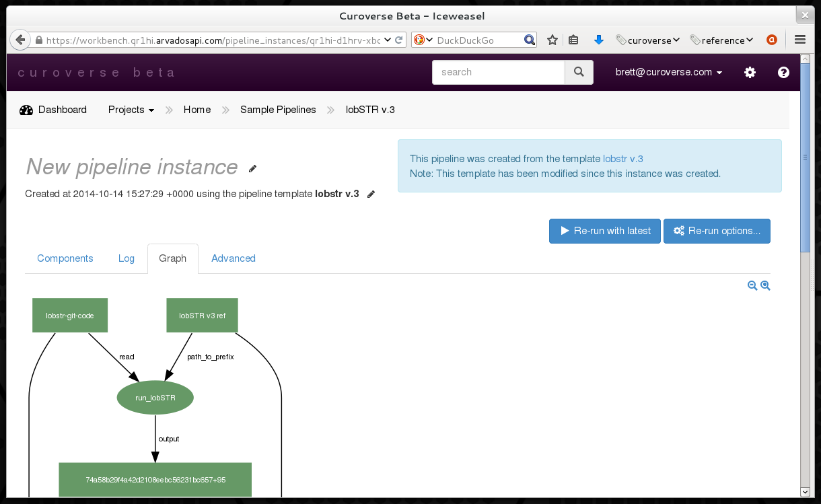This screenshot has height=504, width=821.
Task: Zoom in the pipeline graph
Action: pyautogui.click(x=765, y=286)
